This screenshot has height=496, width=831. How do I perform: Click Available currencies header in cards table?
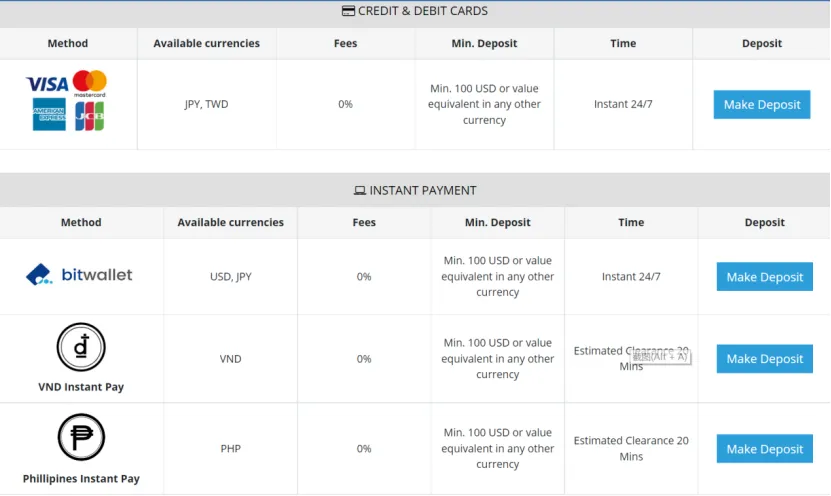(207, 43)
